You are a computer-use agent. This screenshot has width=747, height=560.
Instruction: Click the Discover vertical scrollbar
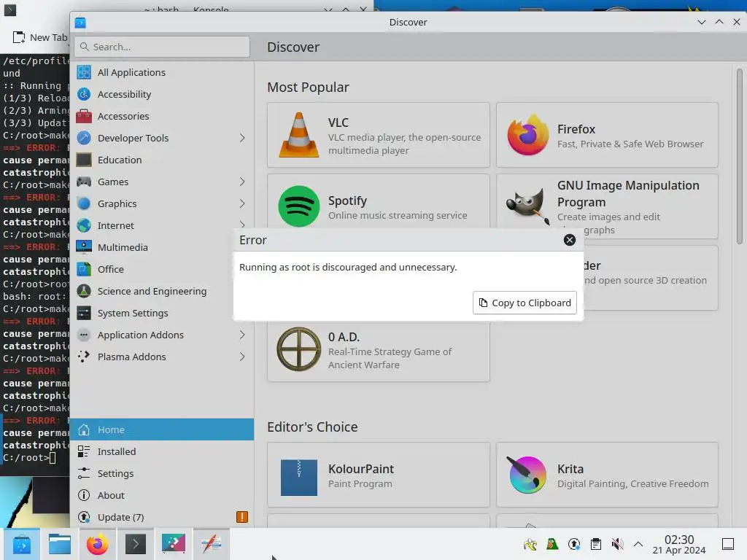click(x=740, y=157)
